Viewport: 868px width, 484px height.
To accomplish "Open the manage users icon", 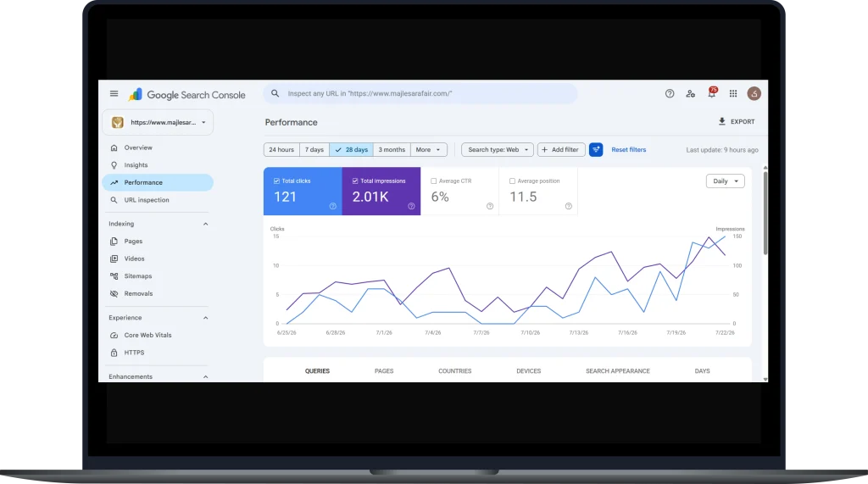I will click(690, 93).
